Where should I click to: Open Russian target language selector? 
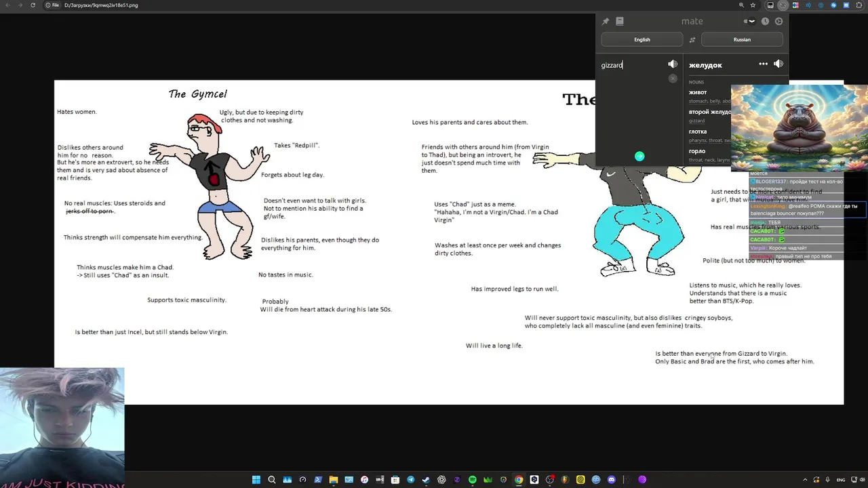tap(742, 39)
